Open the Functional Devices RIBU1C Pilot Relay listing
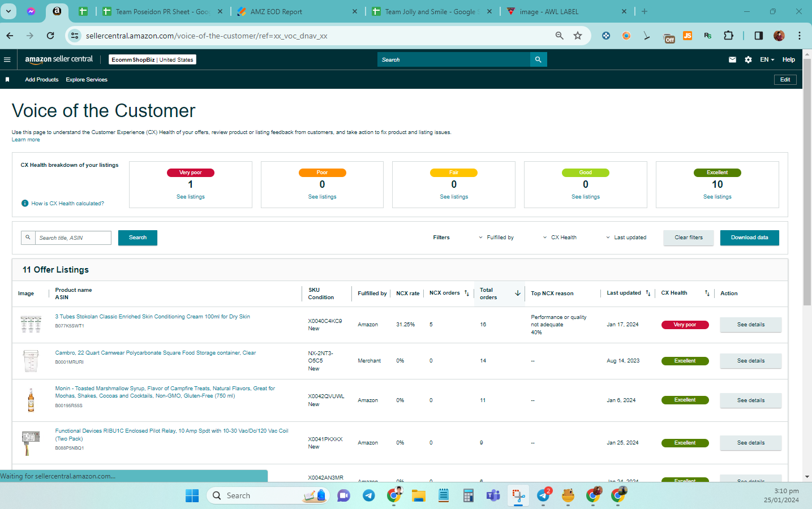This screenshot has width=812, height=509. 171,434
